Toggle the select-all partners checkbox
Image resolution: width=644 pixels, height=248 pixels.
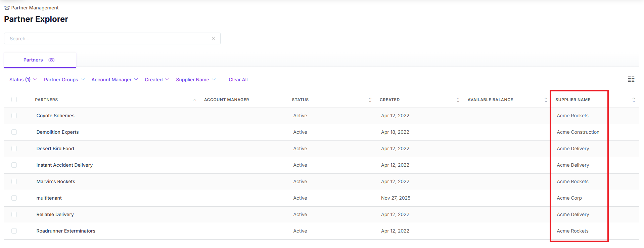tap(14, 99)
